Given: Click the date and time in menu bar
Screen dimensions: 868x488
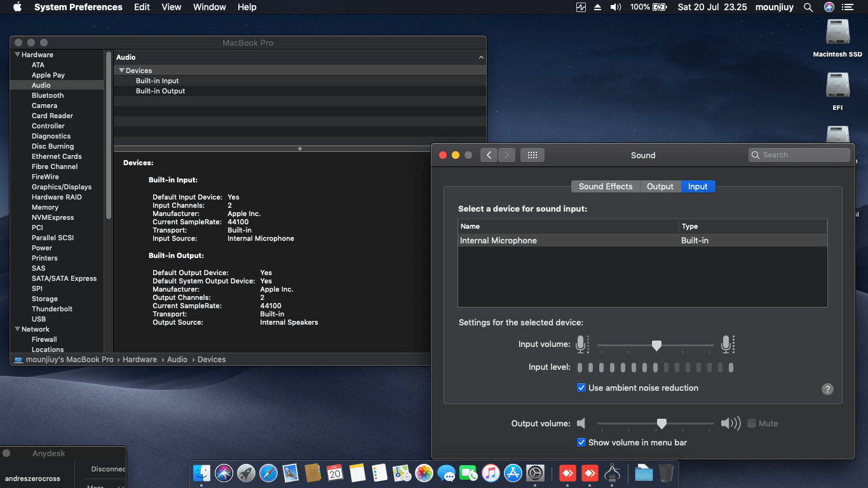Looking at the screenshot, I should coord(711,7).
